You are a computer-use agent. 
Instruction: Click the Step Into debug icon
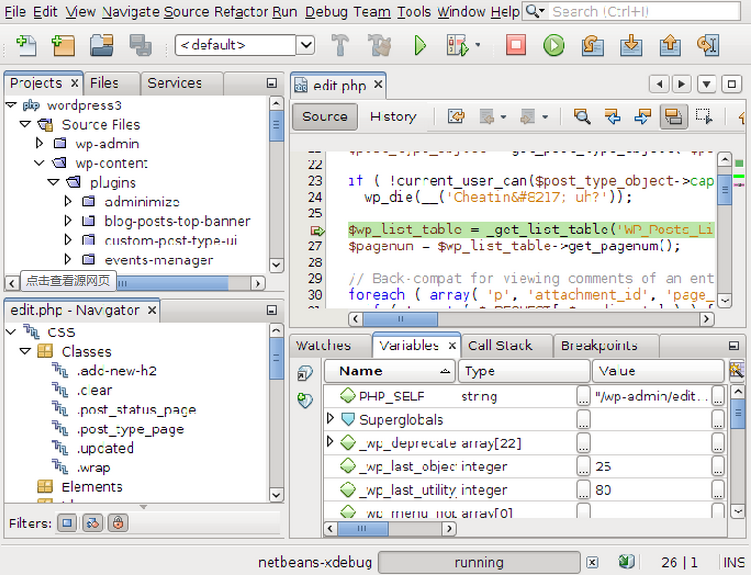[631, 45]
